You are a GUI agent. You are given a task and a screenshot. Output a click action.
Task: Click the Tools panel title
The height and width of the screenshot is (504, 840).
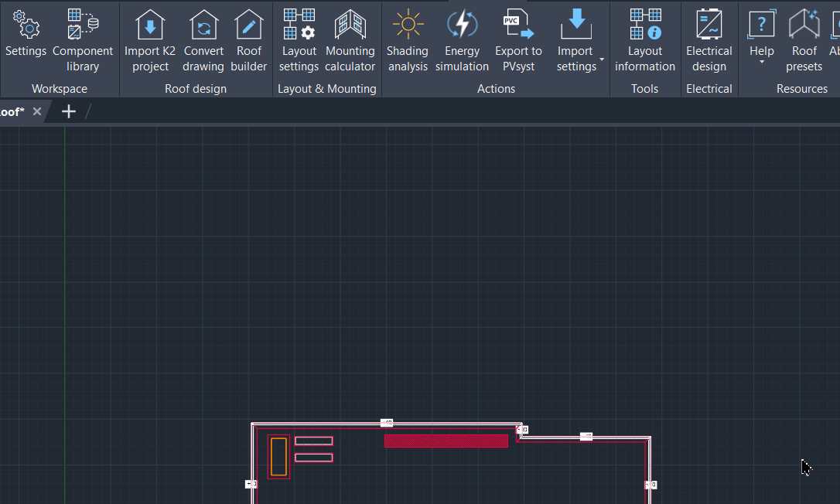(644, 89)
